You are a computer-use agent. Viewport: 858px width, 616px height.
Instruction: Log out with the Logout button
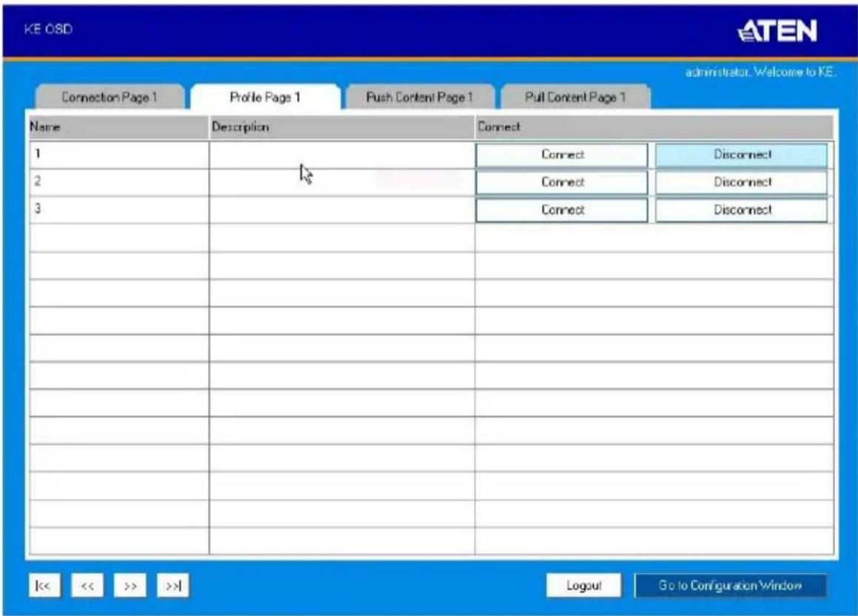click(x=584, y=586)
